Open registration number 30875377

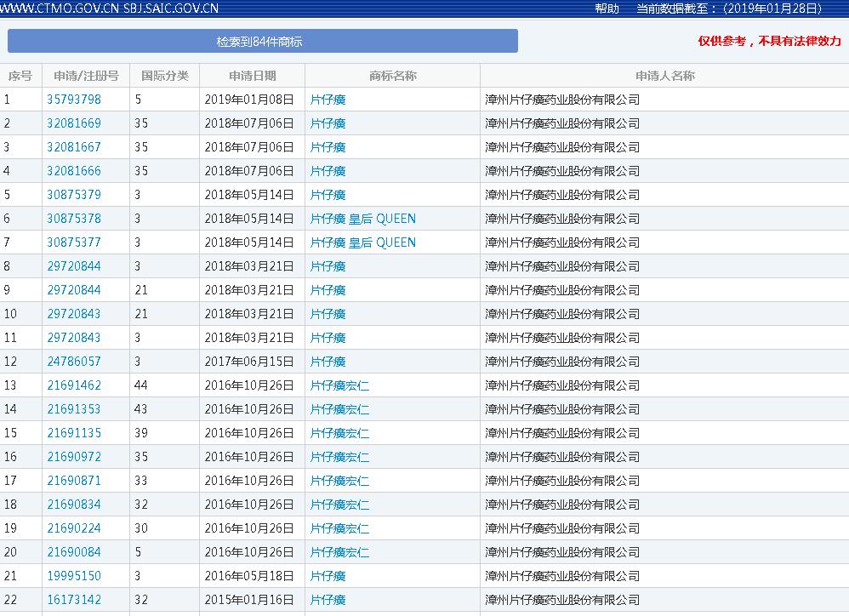[x=74, y=242]
